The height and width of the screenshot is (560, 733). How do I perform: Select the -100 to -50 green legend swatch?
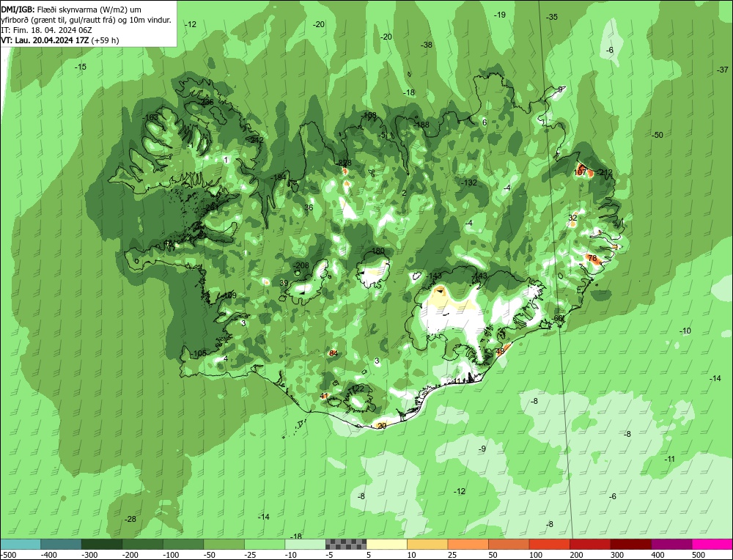tap(183, 544)
